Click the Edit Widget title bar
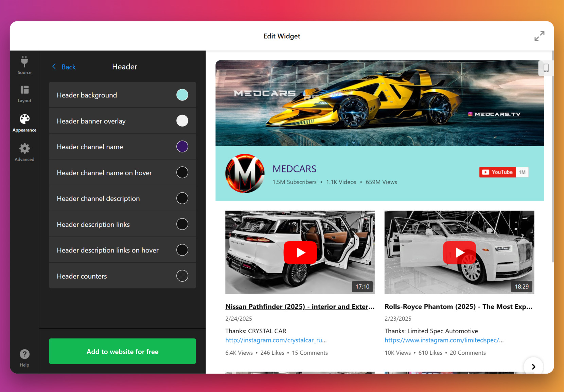Screen dimensions: 564x392 [x=282, y=36]
